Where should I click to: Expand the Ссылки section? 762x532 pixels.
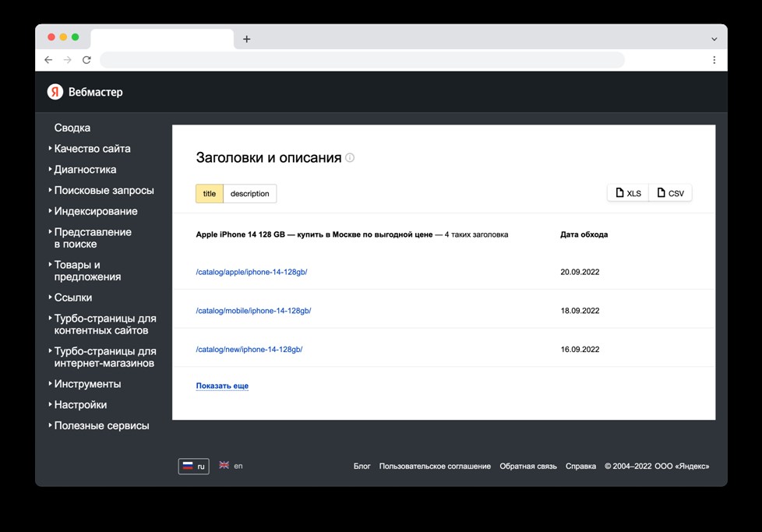click(x=70, y=298)
